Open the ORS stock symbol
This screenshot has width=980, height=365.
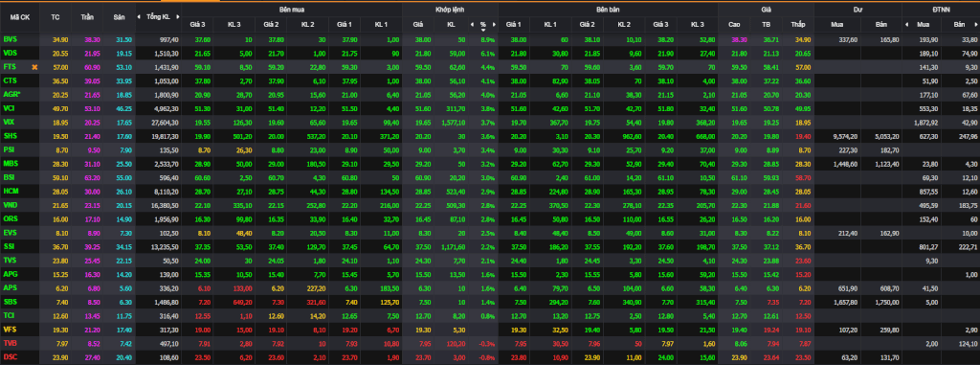[x=10, y=218]
